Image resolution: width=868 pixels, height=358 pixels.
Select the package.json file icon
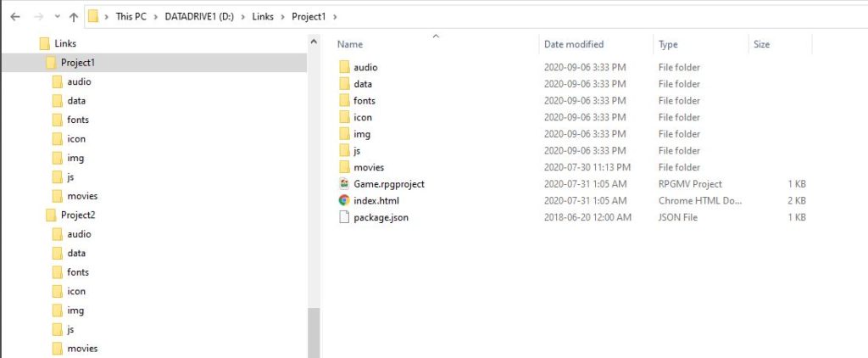click(344, 217)
